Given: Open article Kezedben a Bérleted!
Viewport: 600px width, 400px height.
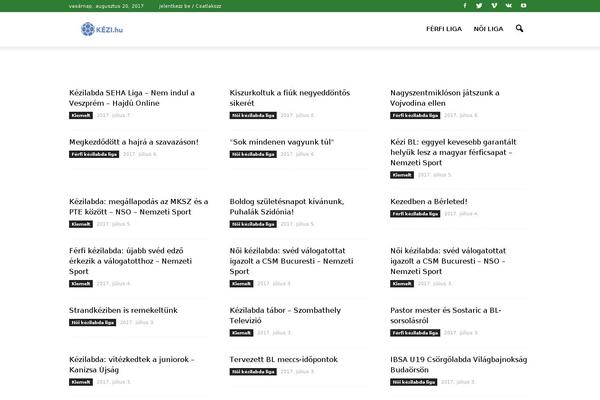Looking at the screenshot, I should pyautogui.click(x=429, y=202).
